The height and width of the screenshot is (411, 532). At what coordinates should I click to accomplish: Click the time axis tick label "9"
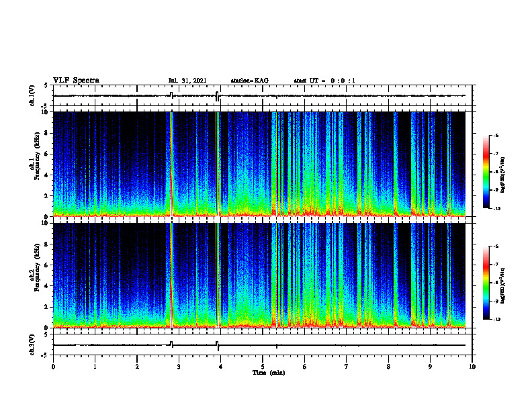coord(430,367)
